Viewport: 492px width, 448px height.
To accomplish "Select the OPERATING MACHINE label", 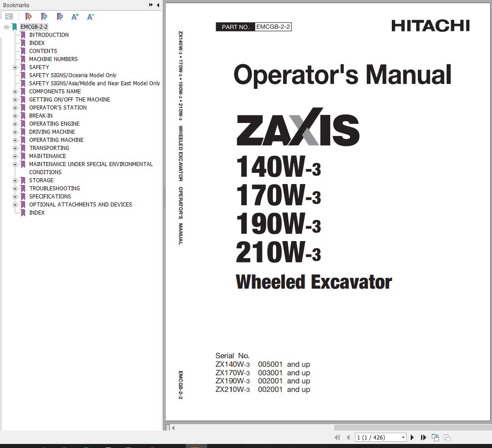I will [56, 140].
